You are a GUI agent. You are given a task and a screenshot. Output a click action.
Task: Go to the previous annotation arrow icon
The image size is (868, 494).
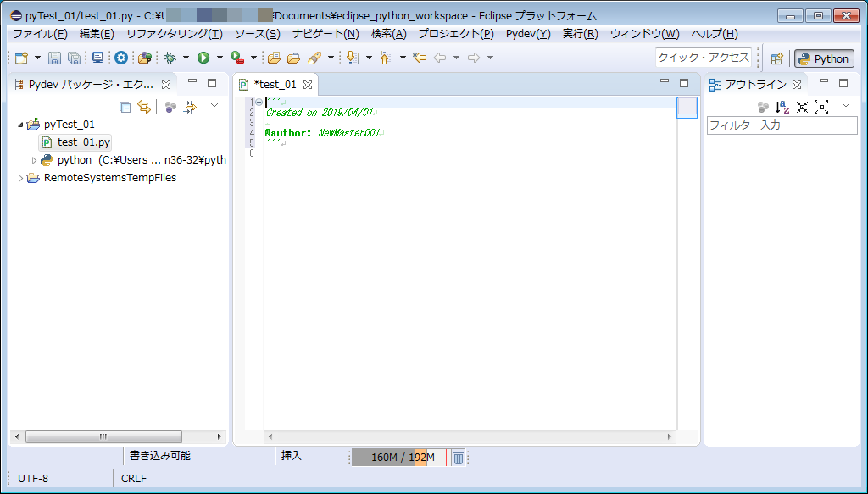(x=387, y=58)
